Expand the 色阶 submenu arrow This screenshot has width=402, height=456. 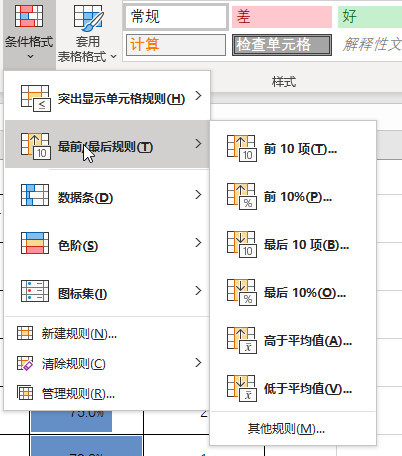click(x=199, y=243)
